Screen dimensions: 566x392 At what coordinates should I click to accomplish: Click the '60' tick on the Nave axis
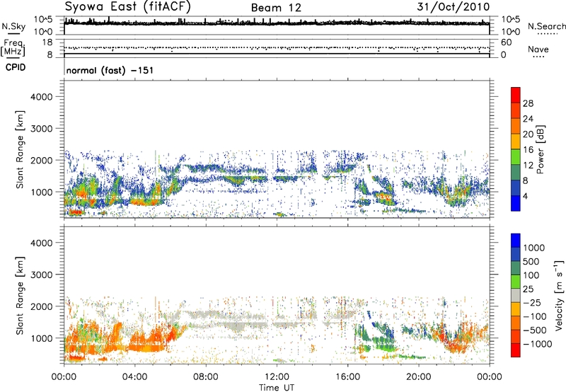tap(506, 42)
